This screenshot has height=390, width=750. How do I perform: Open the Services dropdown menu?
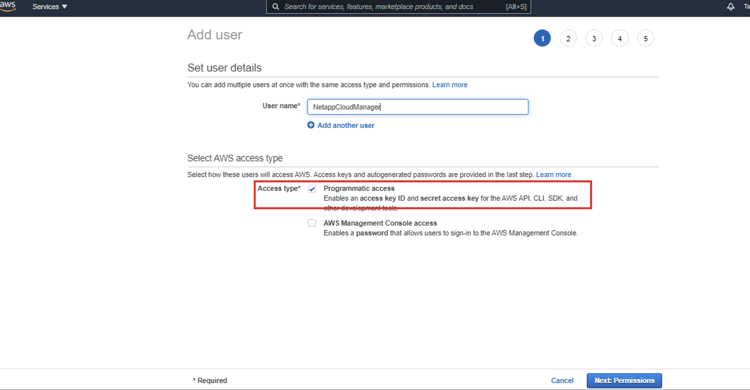50,7
